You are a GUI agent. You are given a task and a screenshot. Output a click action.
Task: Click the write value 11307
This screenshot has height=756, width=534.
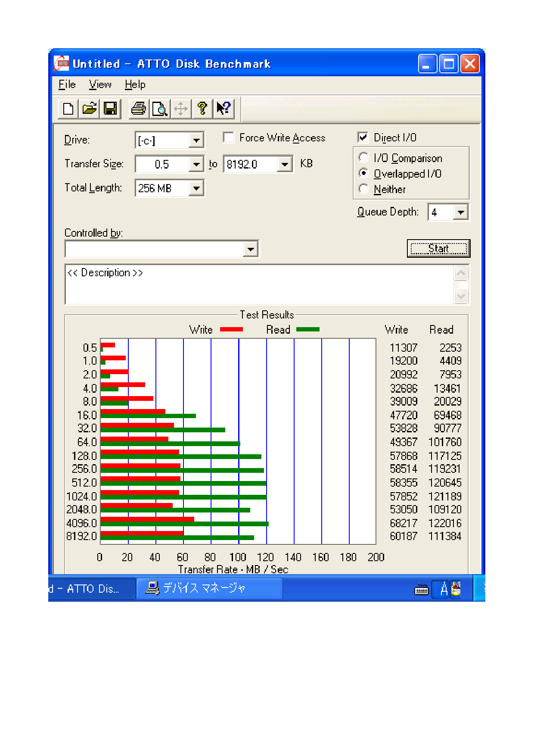(404, 348)
